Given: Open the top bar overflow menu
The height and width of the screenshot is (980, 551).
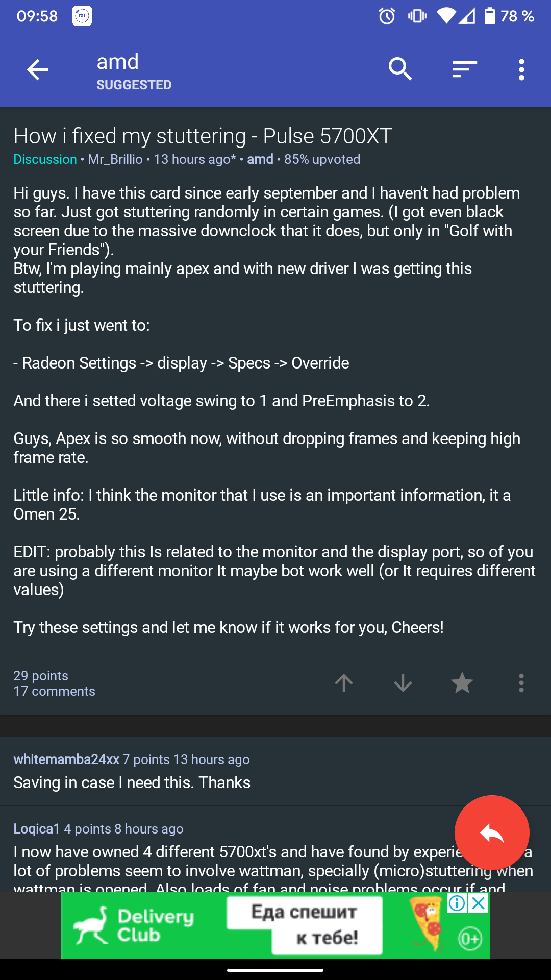Looking at the screenshot, I should (521, 70).
